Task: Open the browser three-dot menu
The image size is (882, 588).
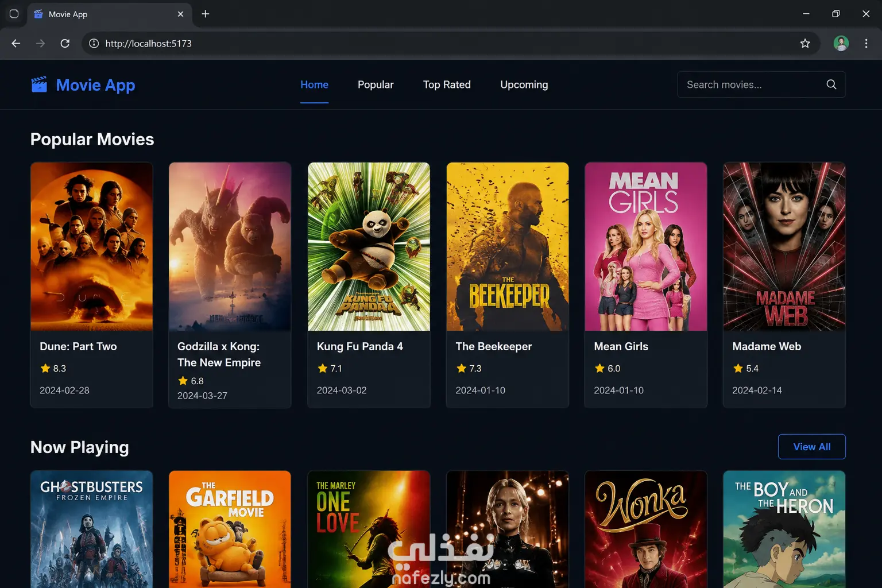Action: (866, 44)
